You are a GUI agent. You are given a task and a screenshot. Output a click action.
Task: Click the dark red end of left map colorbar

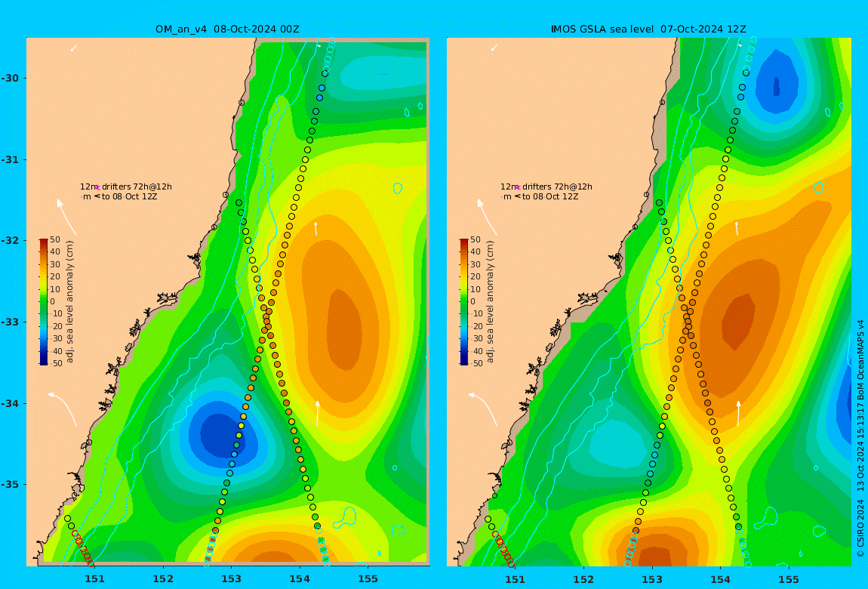click(43, 242)
